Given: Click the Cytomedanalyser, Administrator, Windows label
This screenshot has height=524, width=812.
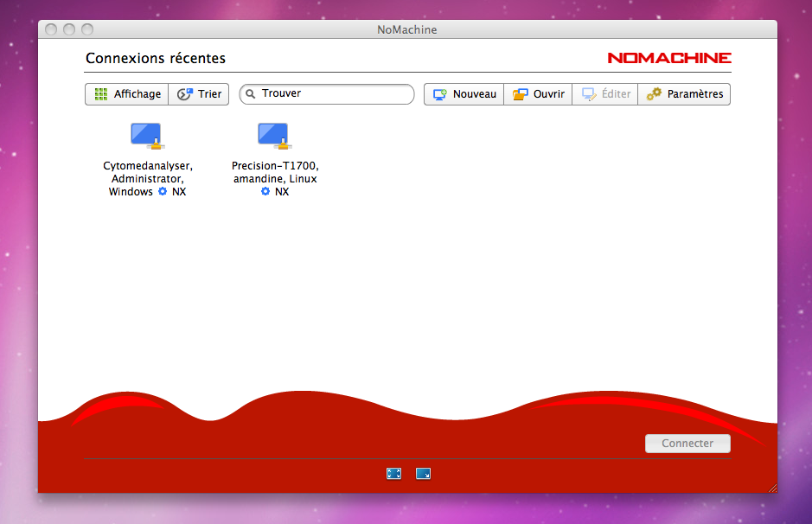Looking at the screenshot, I should 148,179.
